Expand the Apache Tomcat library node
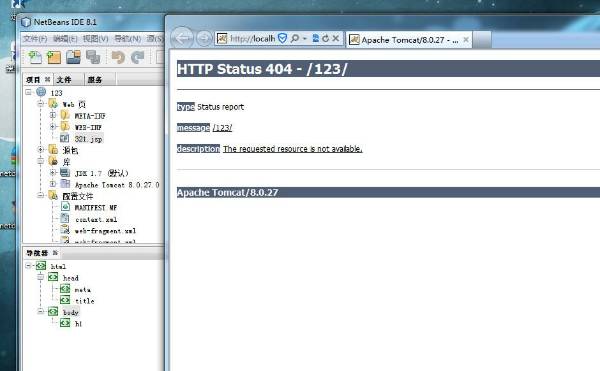 53,184
